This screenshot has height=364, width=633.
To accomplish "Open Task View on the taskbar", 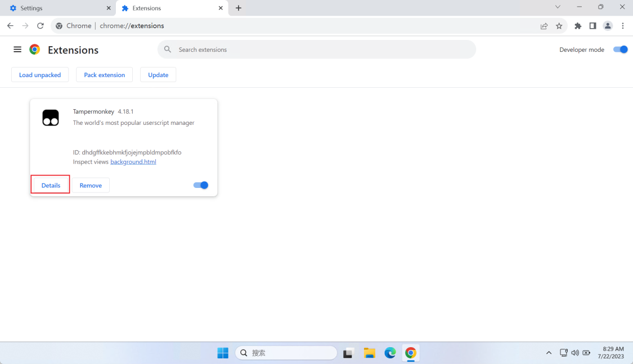I will tap(348, 353).
